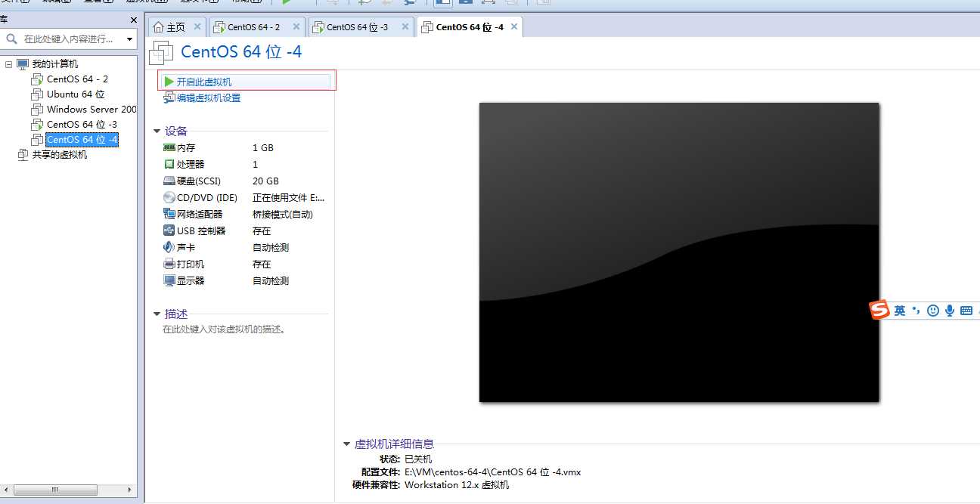Click the memory (内存) device icon
980x504 pixels.
point(169,148)
